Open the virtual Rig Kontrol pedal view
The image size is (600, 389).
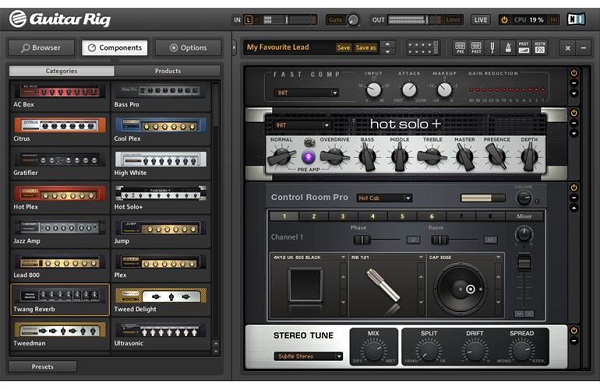[x=423, y=48]
